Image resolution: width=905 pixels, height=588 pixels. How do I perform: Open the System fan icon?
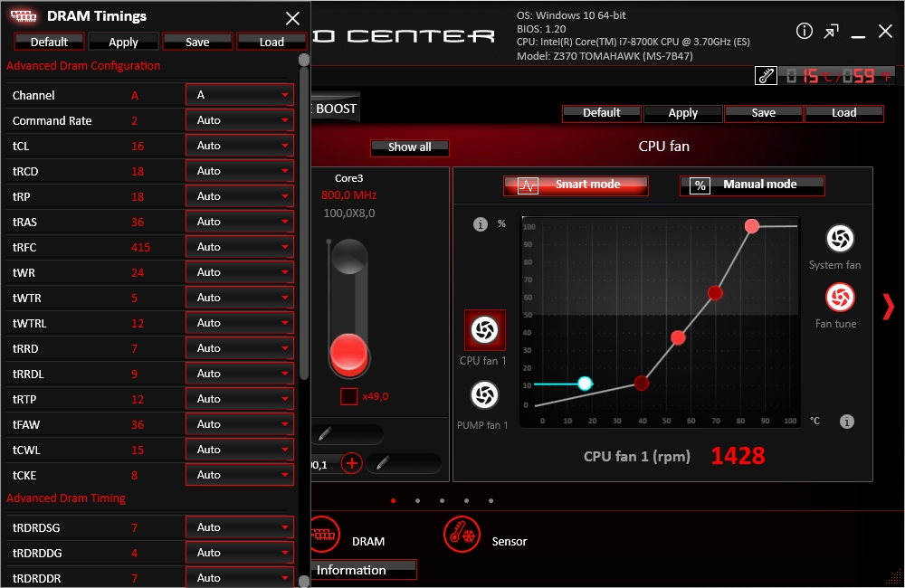coord(840,238)
